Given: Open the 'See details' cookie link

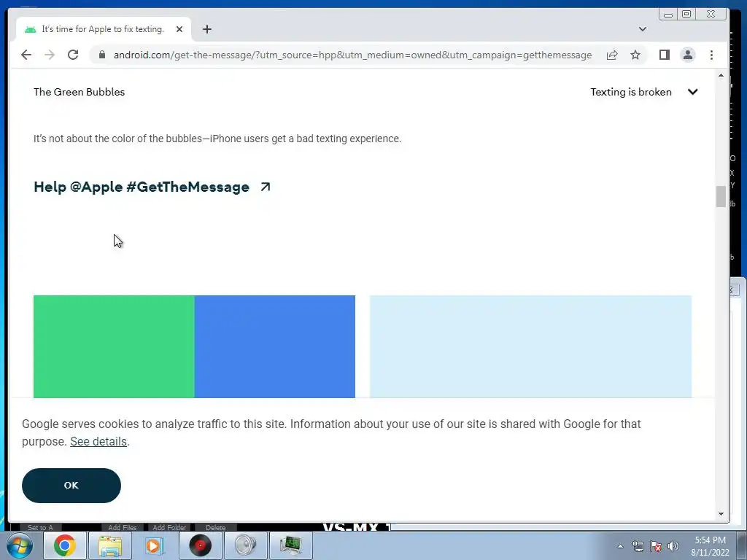Looking at the screenshot, I should pyautogui.click(x=98, y=441).
